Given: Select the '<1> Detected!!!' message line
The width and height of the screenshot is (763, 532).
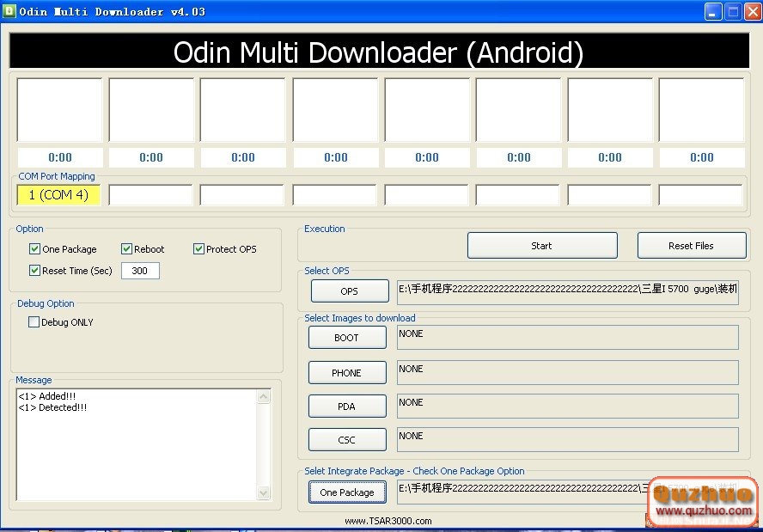Looking at the screenshot, I should pyautogui.click(x=52, y=407).
